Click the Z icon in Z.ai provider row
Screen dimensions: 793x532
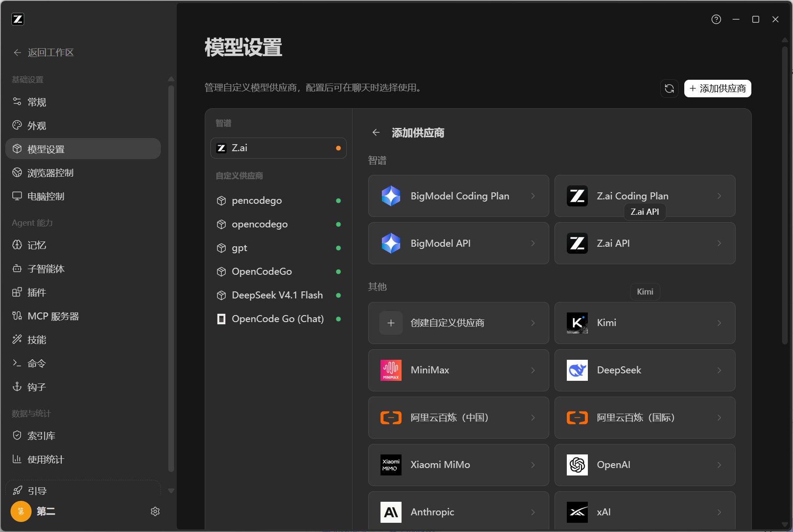click(x=221, y=148)
